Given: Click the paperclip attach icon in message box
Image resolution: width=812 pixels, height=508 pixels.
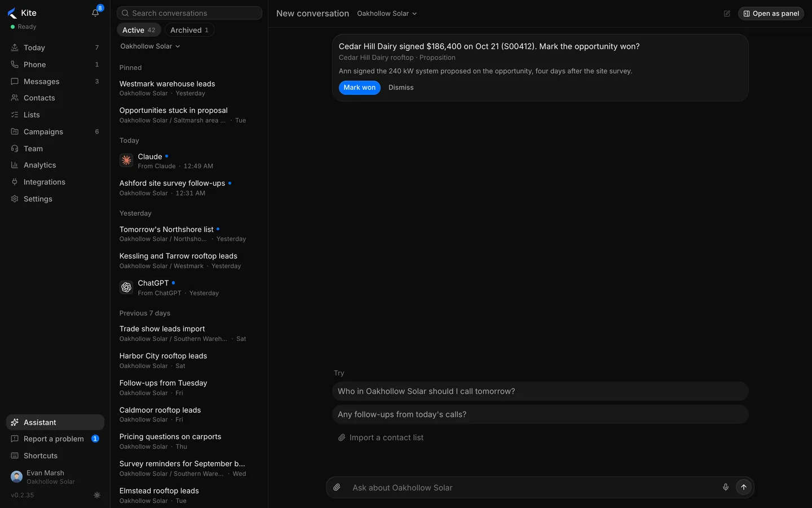Looking at the screenshot, I should 337,487.
